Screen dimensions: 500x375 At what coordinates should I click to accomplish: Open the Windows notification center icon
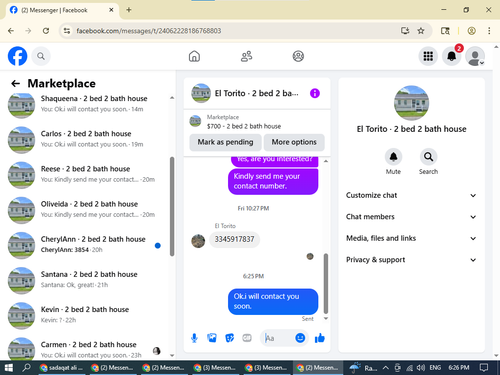tap(484, 368)
